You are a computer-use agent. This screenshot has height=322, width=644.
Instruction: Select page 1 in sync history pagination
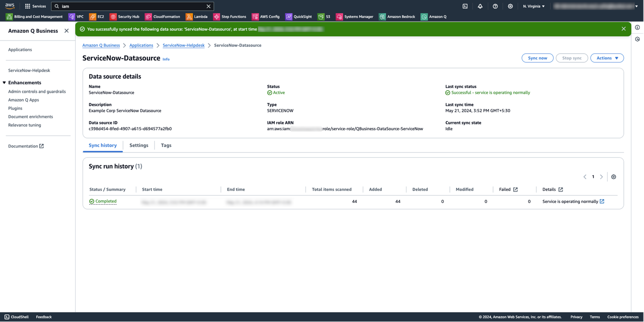click(x=593, y=177)
